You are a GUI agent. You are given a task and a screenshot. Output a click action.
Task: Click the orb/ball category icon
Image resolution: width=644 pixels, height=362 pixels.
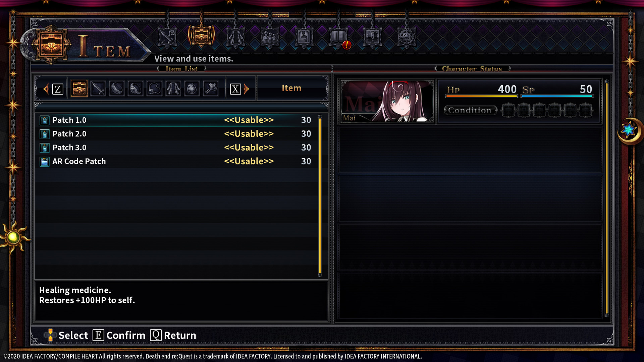click(192, 88)
